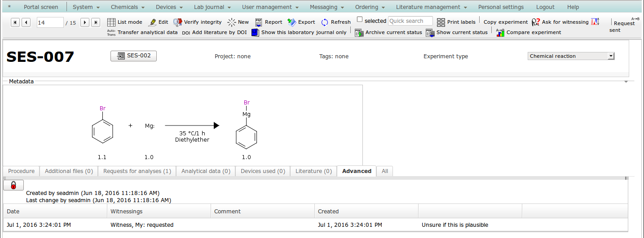This screenshot has height=238, width=644.
Task: Switch to List mode view
Action: 111,22
